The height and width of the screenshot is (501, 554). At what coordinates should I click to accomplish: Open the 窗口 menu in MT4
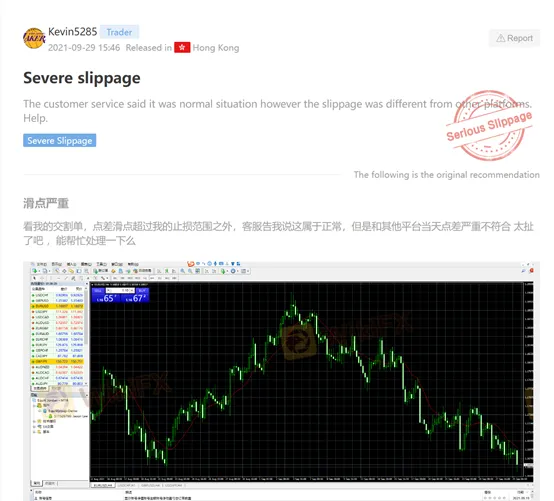point(117,264)
